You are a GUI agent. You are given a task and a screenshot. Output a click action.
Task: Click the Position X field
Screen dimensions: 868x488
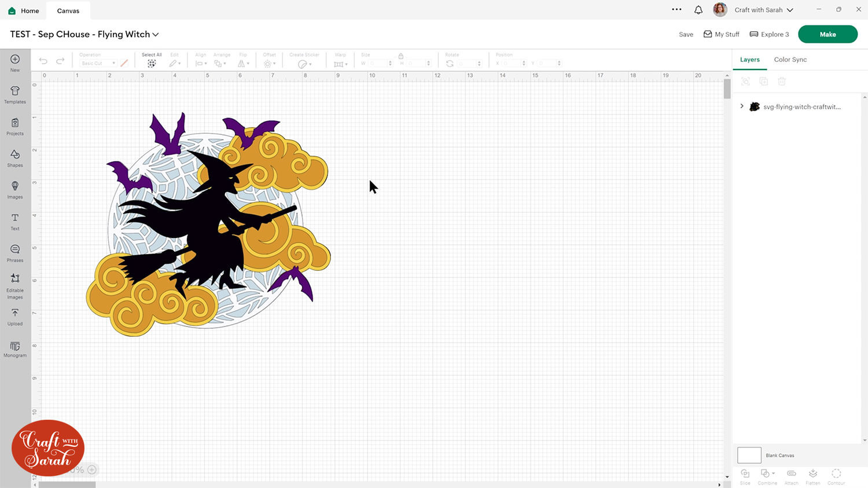[513, 63]
